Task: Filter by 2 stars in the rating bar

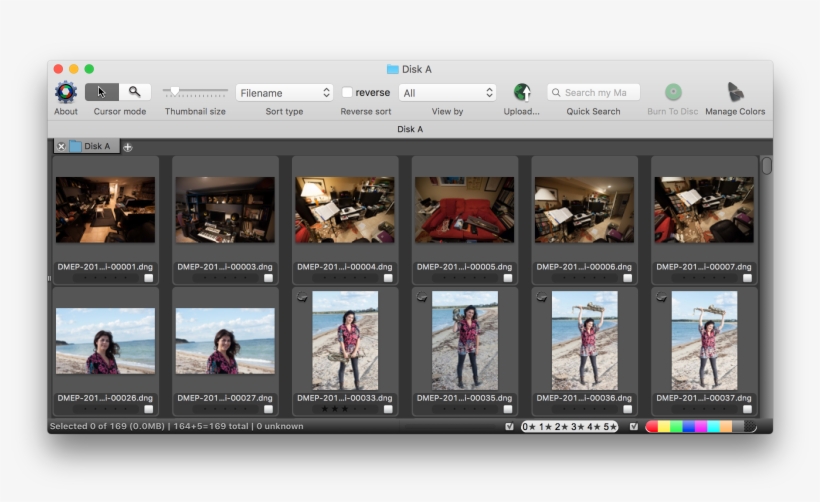Action: tap(561, 427)
